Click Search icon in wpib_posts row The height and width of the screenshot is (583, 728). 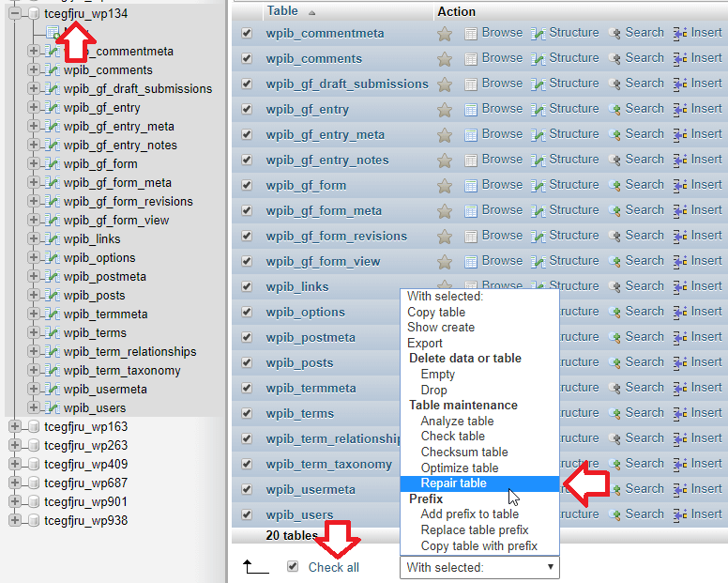coord(614,362)
